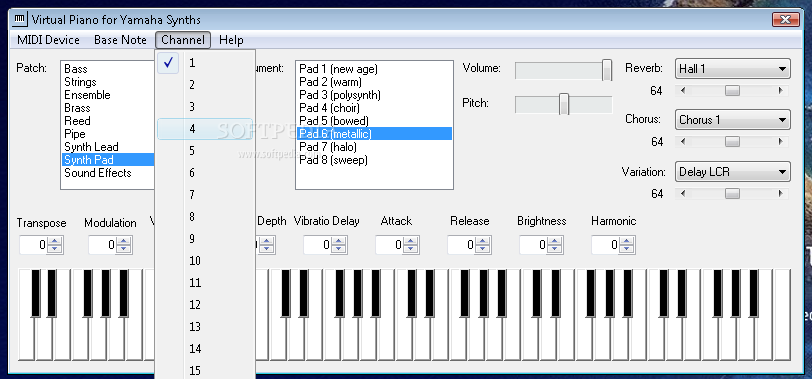Click right arrow of Chorus level scrollbar
The width and height of the screenshot is (812, 379).
click(781, 142)
